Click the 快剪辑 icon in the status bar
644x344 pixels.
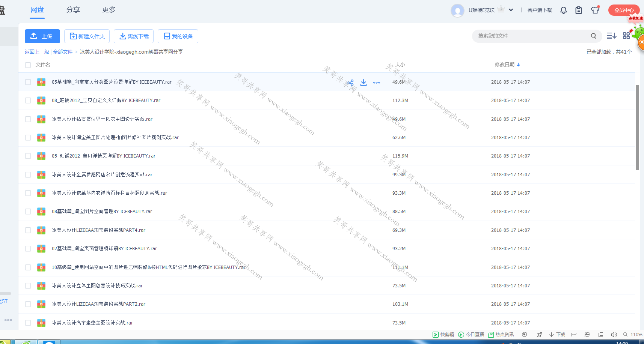point(436,335)
